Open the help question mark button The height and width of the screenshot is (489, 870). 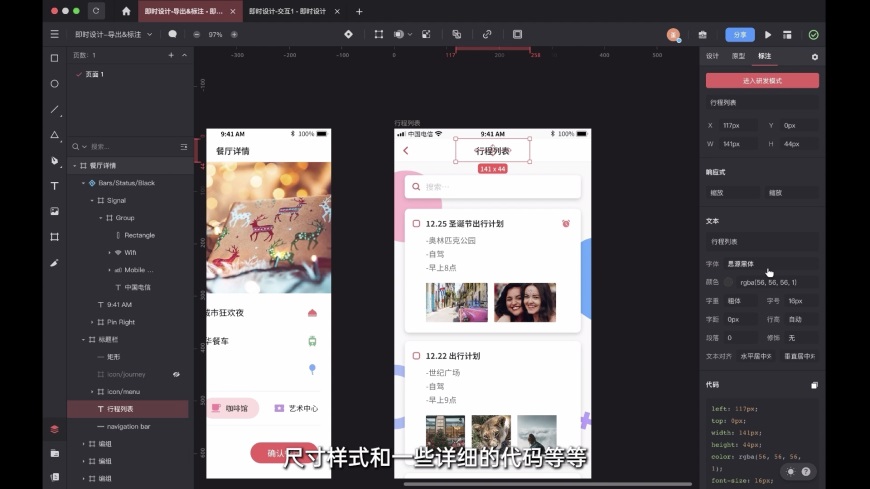[806, 472]
